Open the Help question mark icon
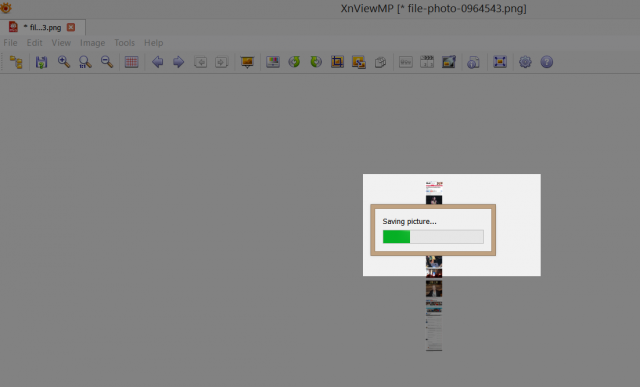 pos(547,62)
